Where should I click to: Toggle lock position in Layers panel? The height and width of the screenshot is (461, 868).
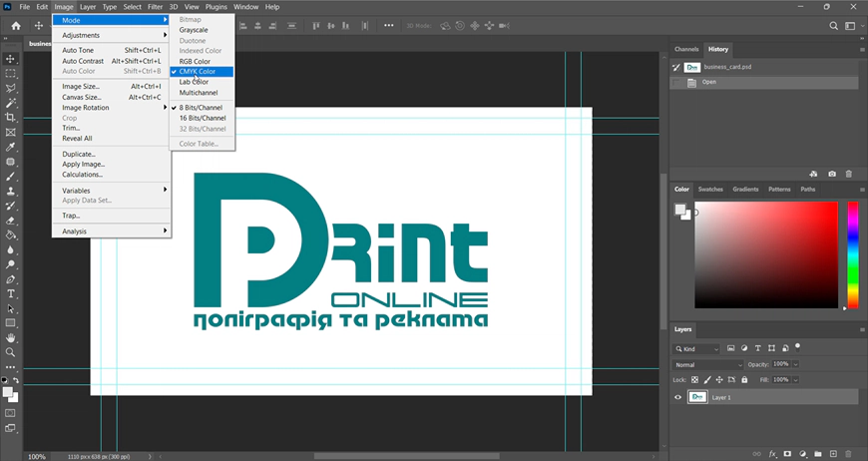click(x=719, y=379)
